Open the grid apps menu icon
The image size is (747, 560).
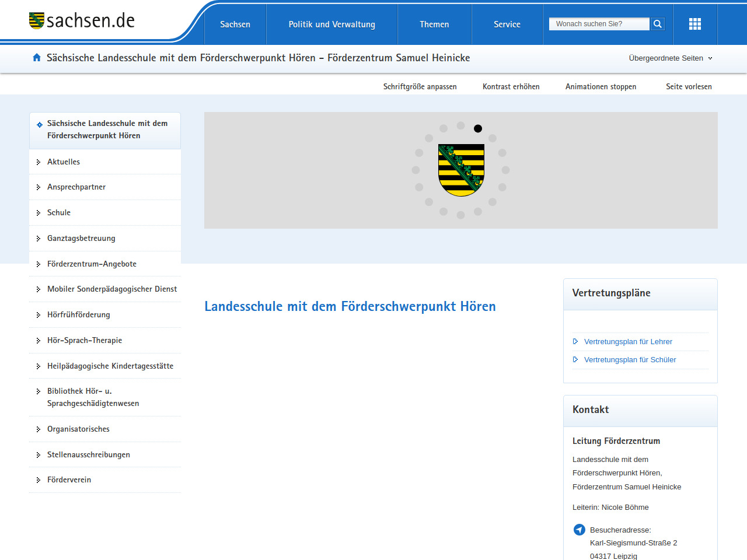tap(694, 24)
